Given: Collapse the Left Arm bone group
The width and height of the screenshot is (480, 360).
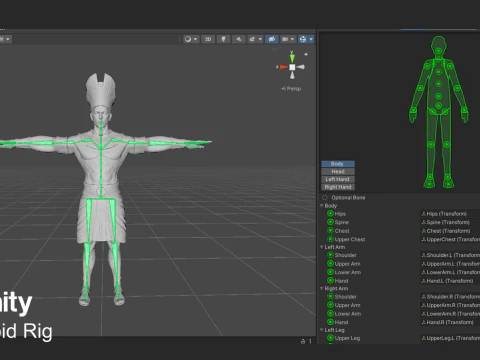Looking at the screenshot, I should click(x=322, y=247).
